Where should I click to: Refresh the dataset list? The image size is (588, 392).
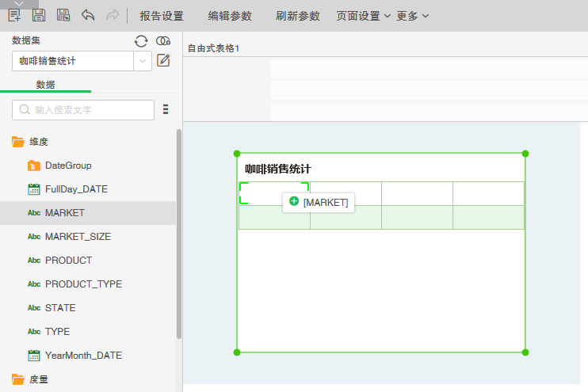141,41
